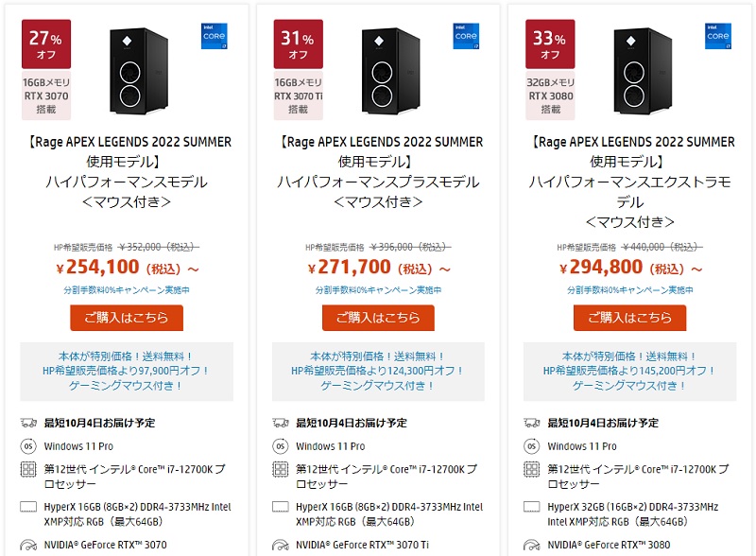
Task: Click the 27% off red discount badge
Action: (46, 43)
